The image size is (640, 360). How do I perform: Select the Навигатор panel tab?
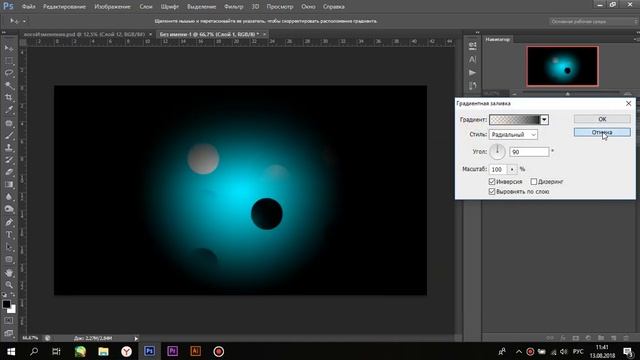497,39
